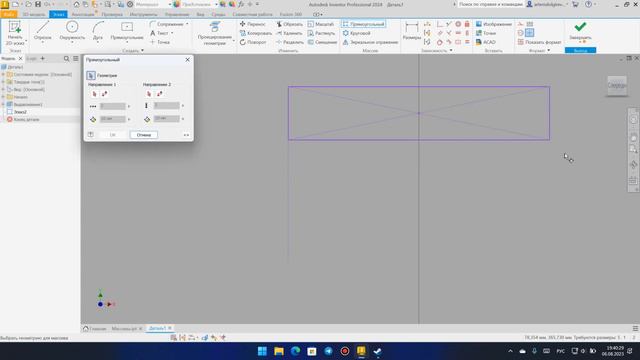Screen dimensions: 640x360
Task: Click the help search field in title bar
Action: [490, 4]
